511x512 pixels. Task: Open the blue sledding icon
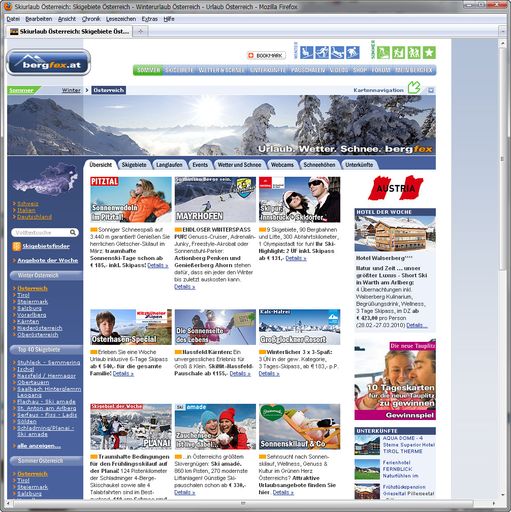pos(337,52)
